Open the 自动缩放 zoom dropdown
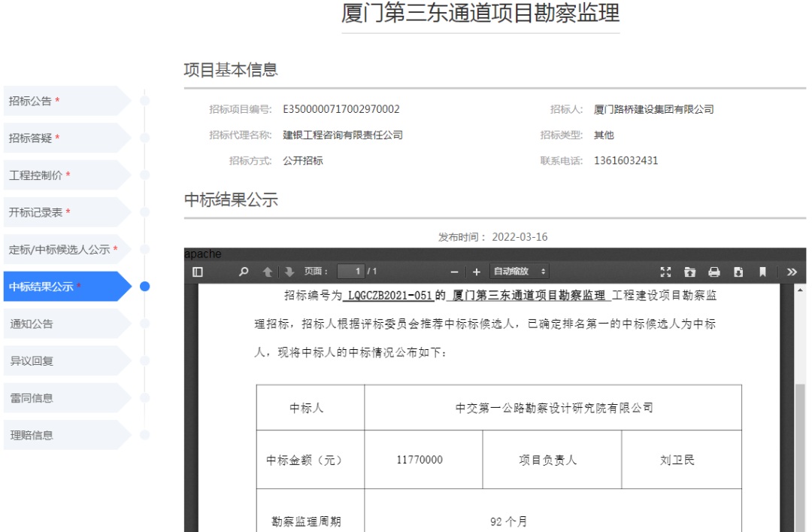The height and width of the screenshot is (532, 812). point(520,271)
